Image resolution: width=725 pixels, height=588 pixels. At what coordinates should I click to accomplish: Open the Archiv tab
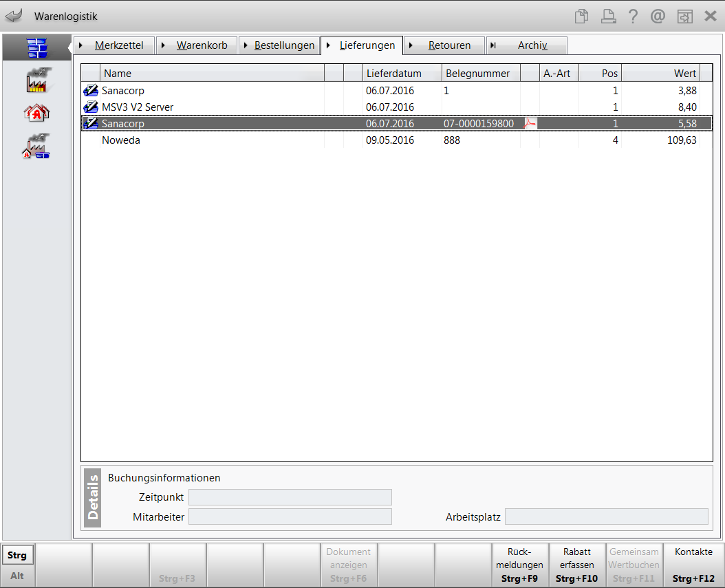(x=527, y=45)
